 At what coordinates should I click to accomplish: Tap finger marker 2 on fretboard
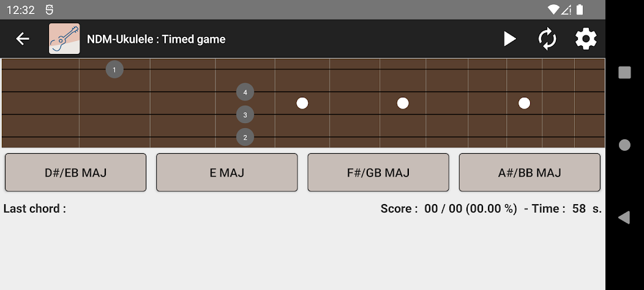(245, 137)
